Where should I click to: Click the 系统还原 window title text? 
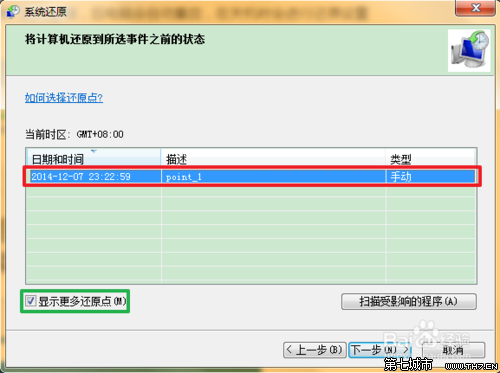(x=45, y=12)
